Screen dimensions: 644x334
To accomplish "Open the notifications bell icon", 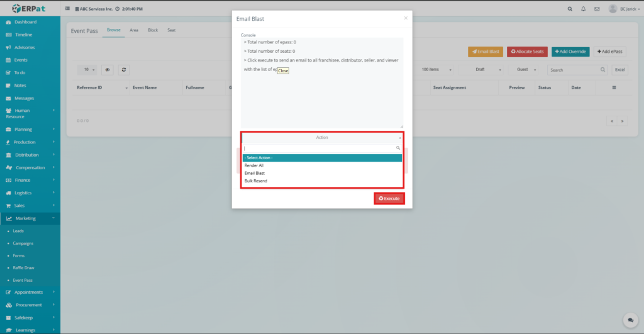I will point(583,9).
